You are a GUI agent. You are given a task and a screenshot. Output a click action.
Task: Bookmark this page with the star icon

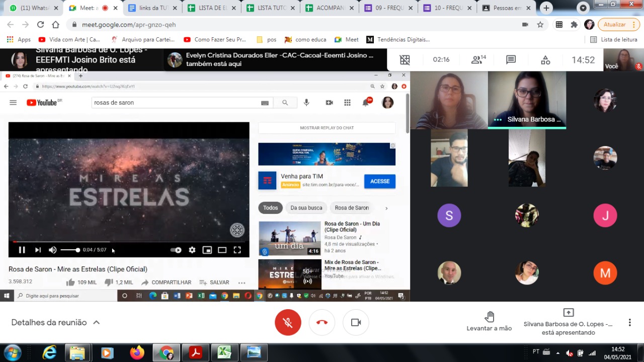coord(540,25)
